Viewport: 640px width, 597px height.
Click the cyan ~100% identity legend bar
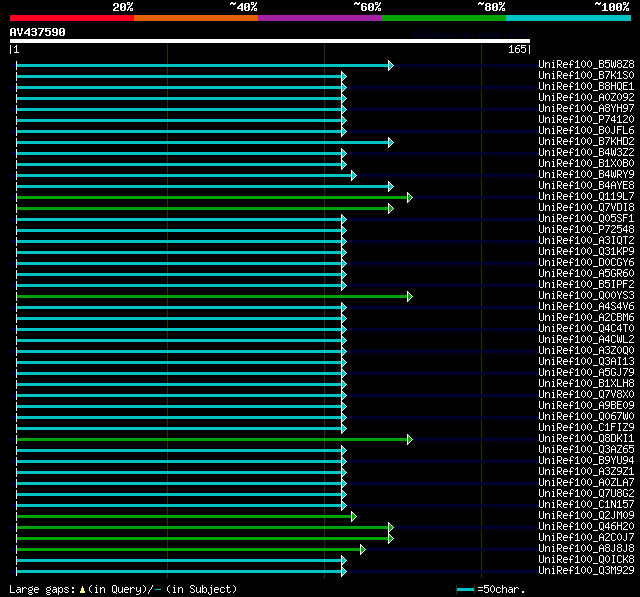pyautogui.click(x=569, y=18)
